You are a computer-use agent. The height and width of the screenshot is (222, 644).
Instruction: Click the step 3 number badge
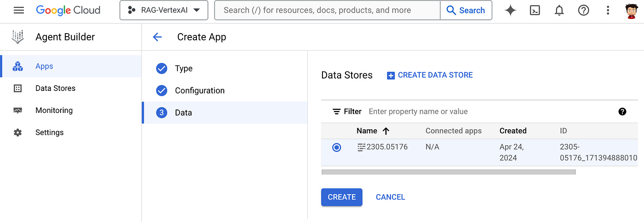pyautogui.click(x=162, y=113)
